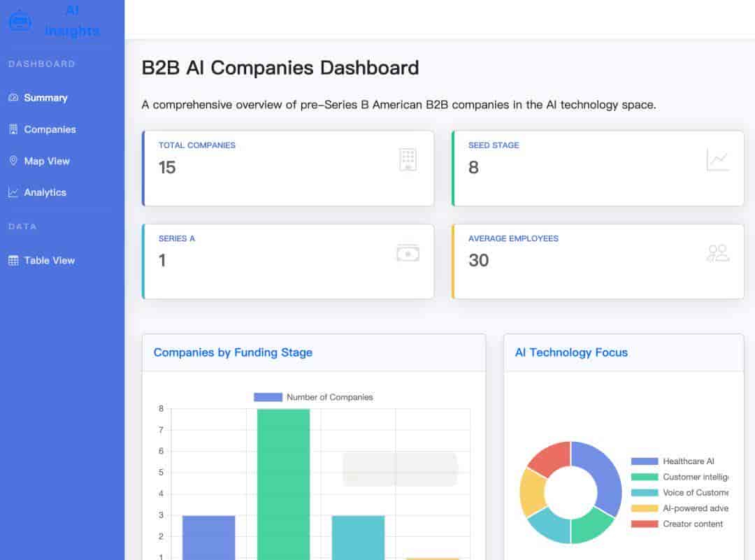Image resolution: width=755 pixels, height=560 pixels.
Task: Click the Summary dashboard gauge icon
Action: [13, 98]
